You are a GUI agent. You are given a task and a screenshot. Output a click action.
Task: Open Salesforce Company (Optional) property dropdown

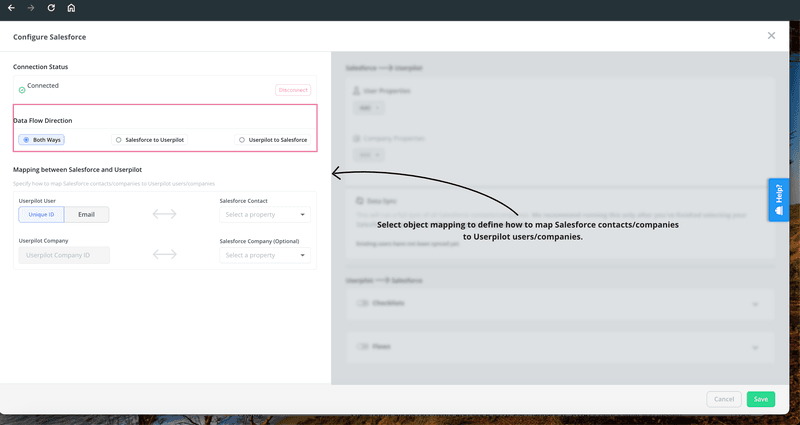pos(265,255)
